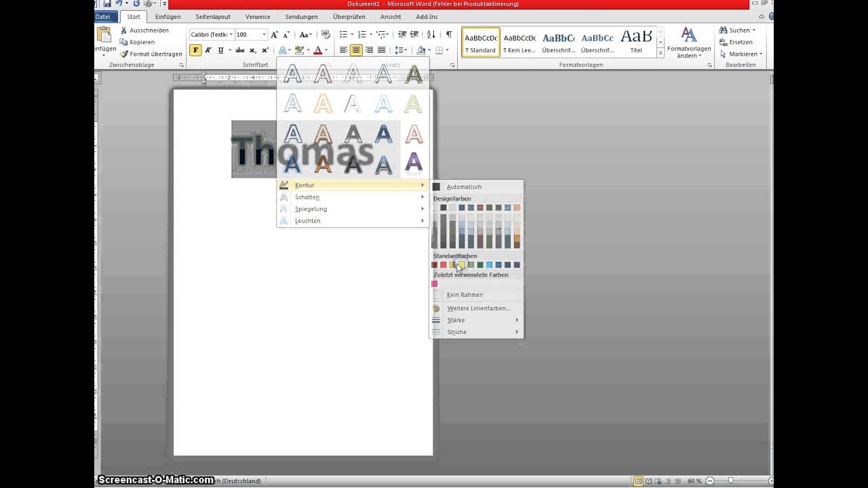
Task: Toggle subscript (x₂) formatting
Action: (253, 50)
